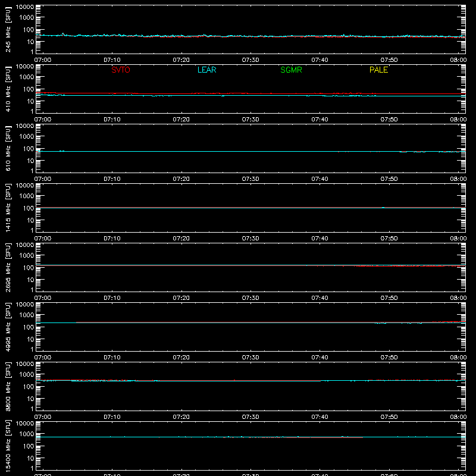
Task: Click the 07:10 time label of the 245 MHz panel
Action: pos(112,60)
